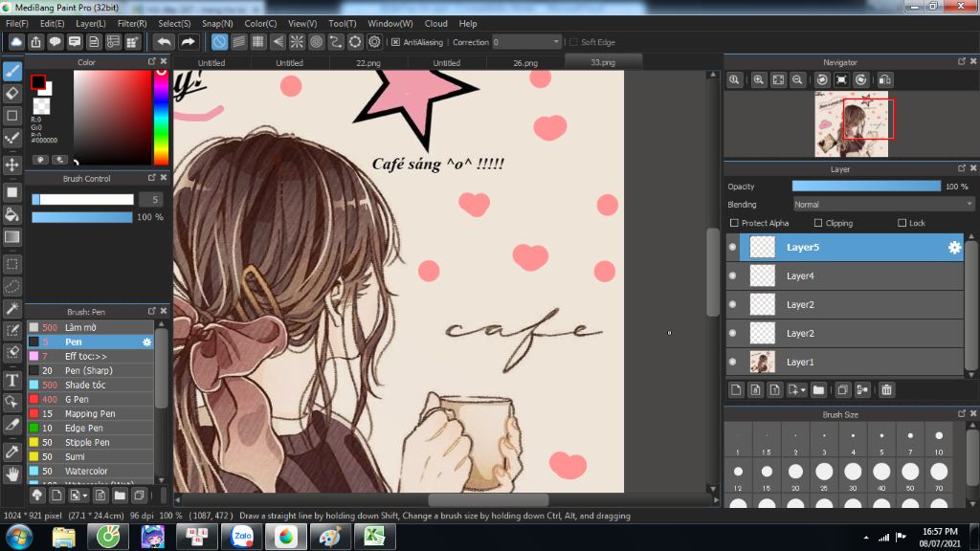Screen dimensions: 980x551
Task: Enable the grid snap icon
Action: click(x=258, y=42)
